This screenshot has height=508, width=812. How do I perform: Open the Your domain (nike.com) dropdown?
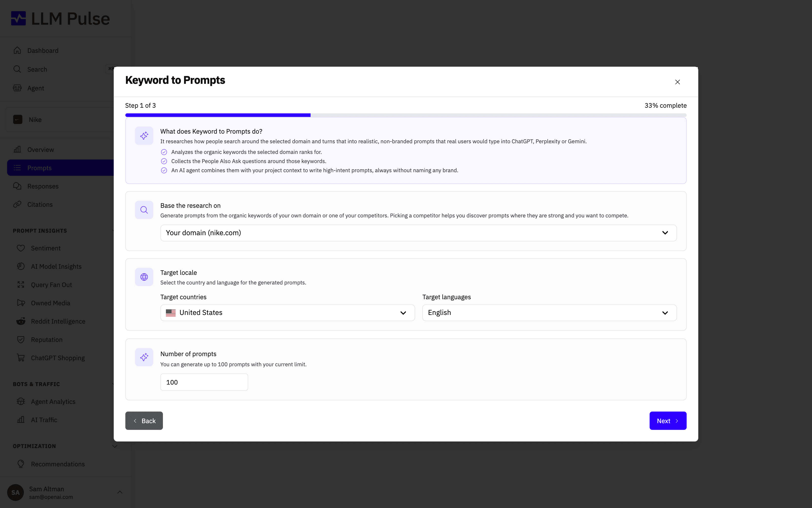point(418,233)
